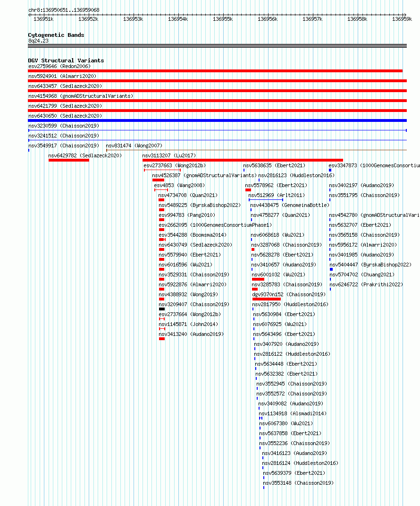Click the blue span bar of nsv512969
Viewport: 420px width, 506px height.
point(266,200)
